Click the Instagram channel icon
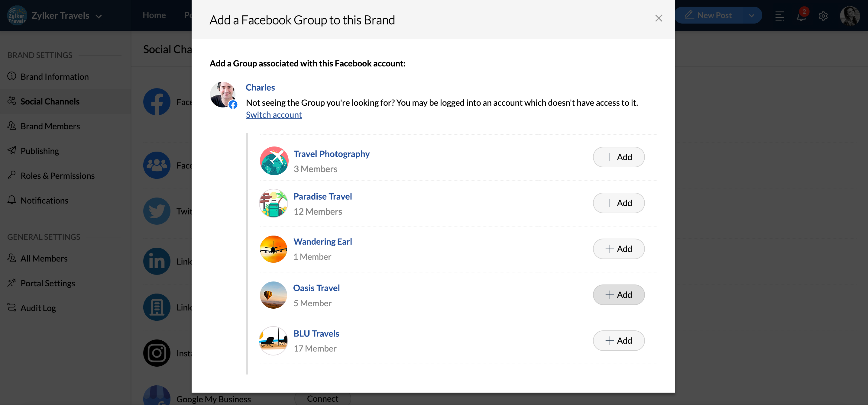Image resolution: width=868 pixels, height=405 pixels. [157, 353]
